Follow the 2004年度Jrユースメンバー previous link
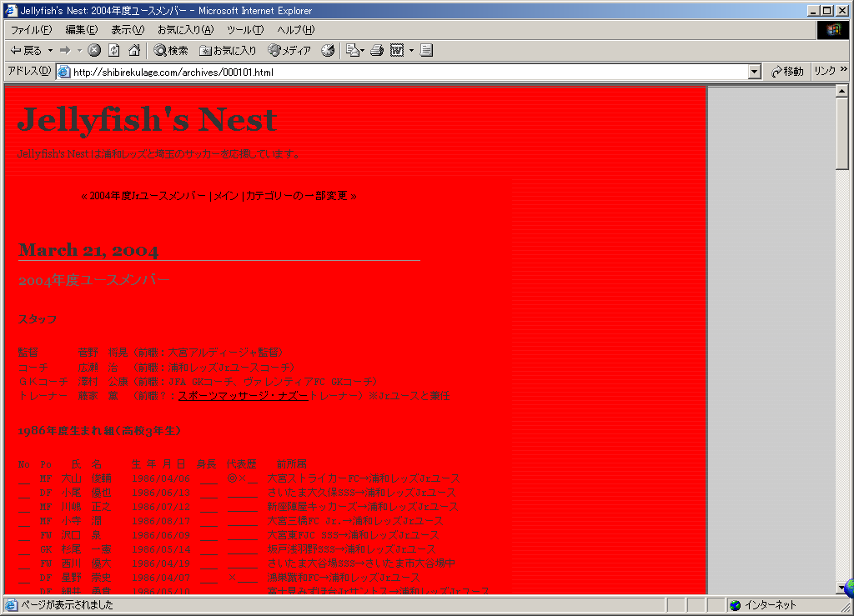The image size is (854, 616). (148, 196)
